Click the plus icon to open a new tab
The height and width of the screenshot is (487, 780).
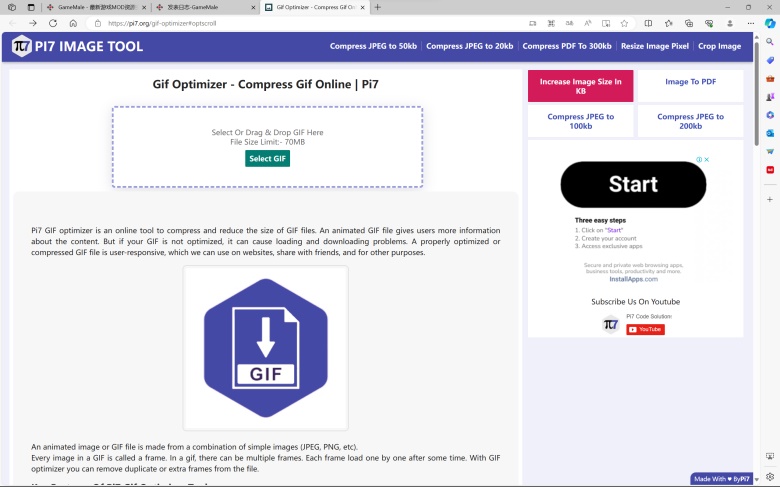[377, 7]
